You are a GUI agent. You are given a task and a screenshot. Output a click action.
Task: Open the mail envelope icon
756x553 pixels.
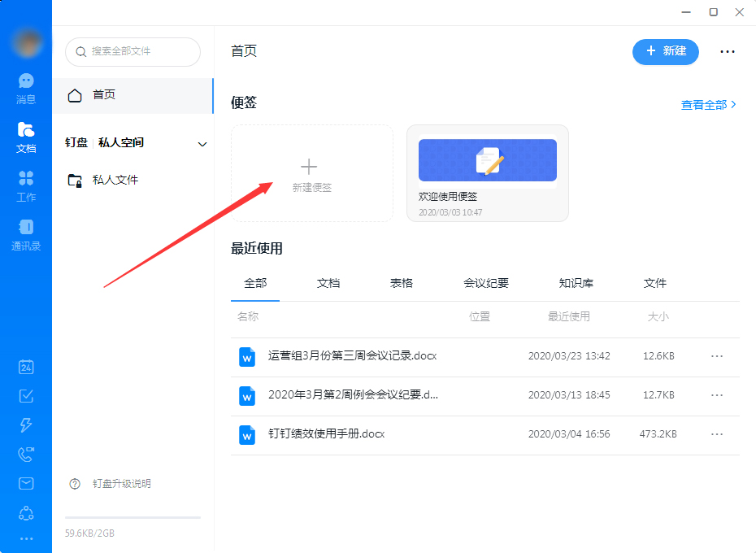tap(25, 483)
